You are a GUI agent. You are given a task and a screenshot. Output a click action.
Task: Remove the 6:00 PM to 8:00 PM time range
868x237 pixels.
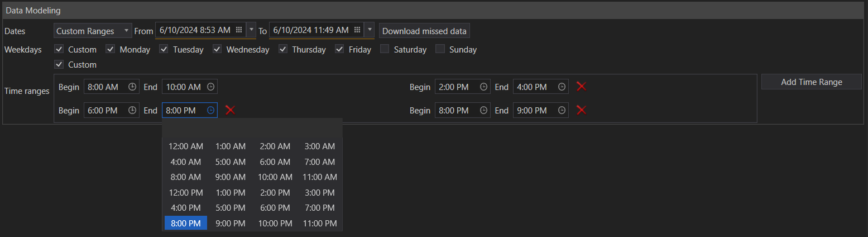(x=230, y=110)
